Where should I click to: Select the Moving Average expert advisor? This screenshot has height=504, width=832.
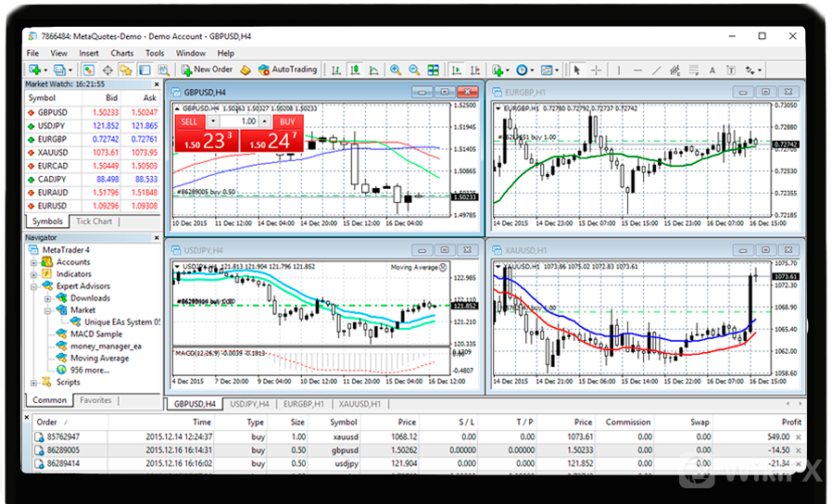[99, 358]
